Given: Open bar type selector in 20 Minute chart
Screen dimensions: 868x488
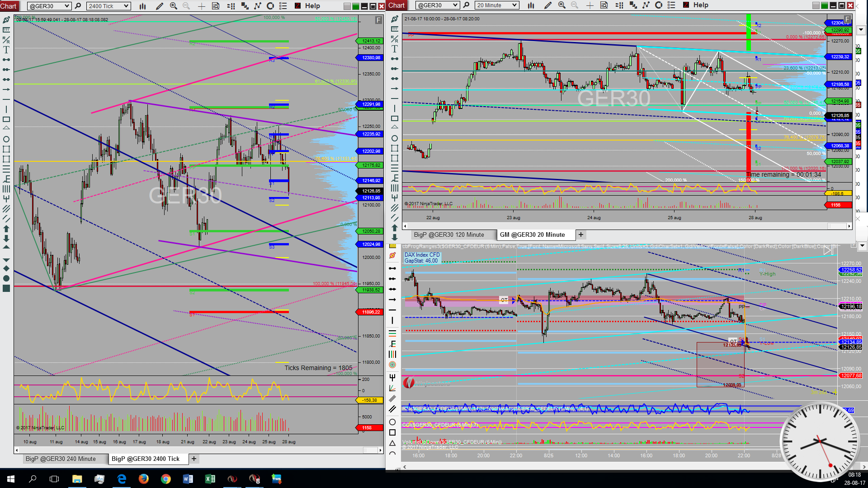Looking at the screenshot, I should pos(531,5).
